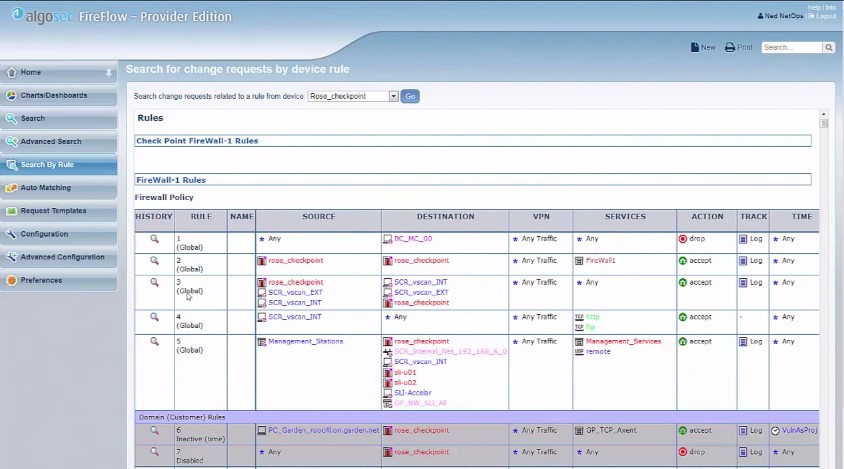Open Advanced Search from the sidebar

point(51,142)
